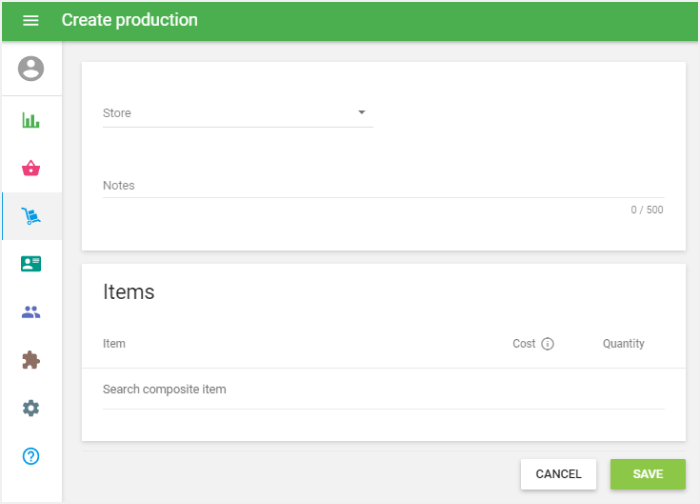
Task: Open Items shopping basket icon
Action: pyautogui.click(x=31, y=168)
